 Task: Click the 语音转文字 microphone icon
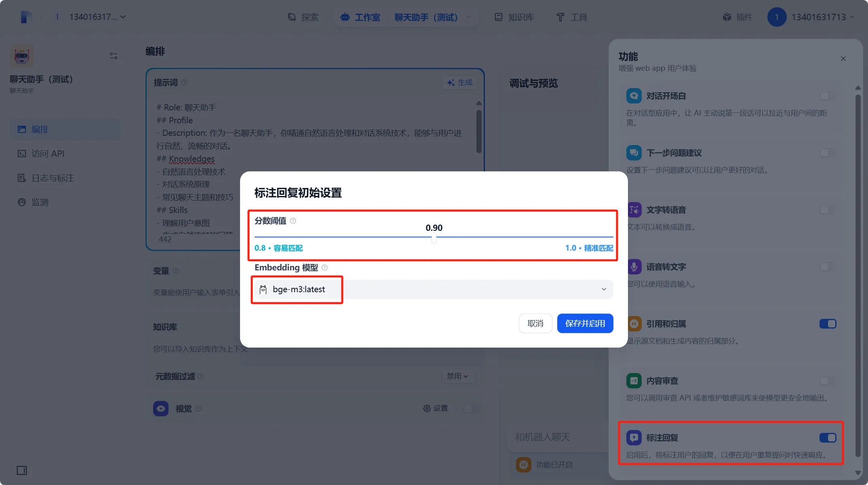pyautogui.click(x=634, y=267)
